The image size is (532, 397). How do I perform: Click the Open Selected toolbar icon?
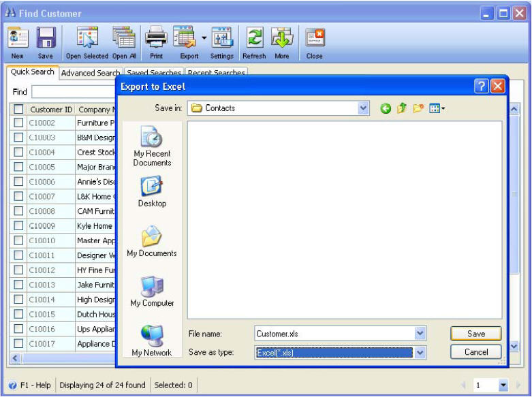pos(87,37)
